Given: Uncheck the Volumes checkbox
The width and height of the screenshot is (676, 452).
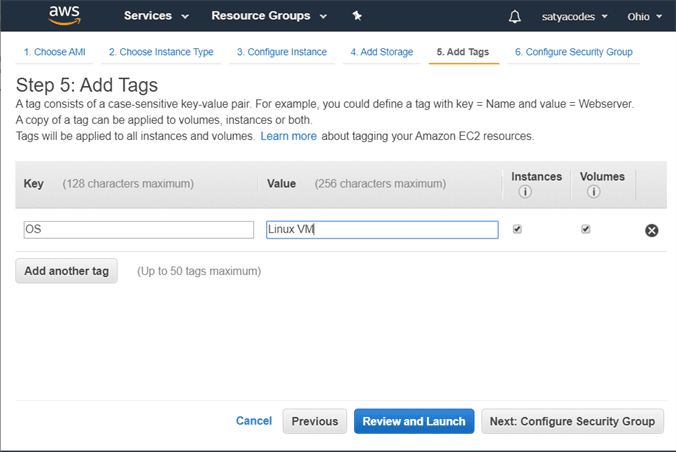Looking at the screenshot, I should pos(586,229).
